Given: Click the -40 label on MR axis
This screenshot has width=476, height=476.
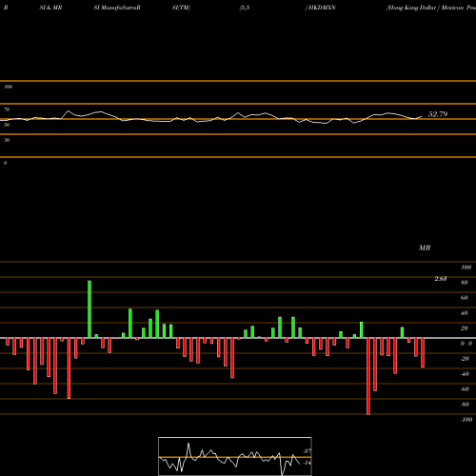Looking at the screenshot, I should 465,374.
